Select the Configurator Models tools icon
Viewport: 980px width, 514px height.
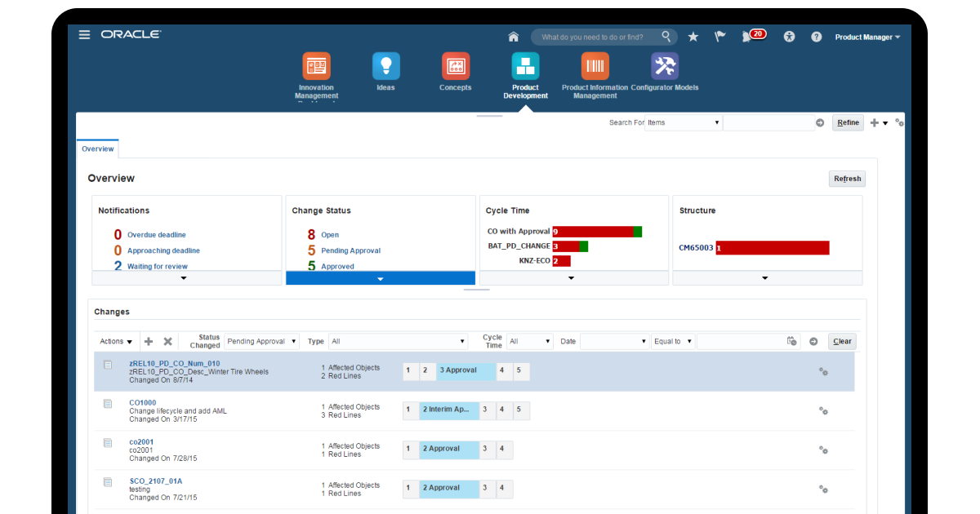click(664, 65)
